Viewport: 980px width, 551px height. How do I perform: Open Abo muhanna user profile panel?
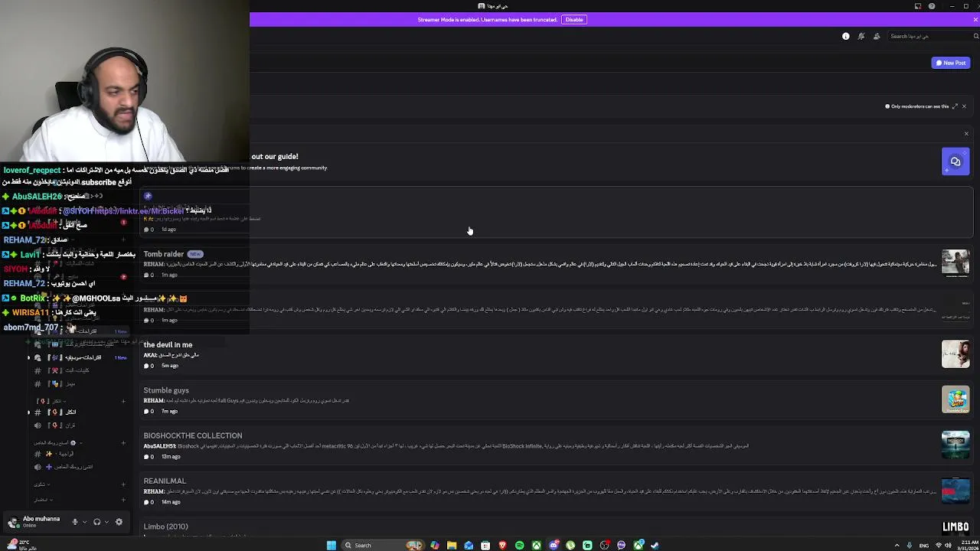click(34, 522)
